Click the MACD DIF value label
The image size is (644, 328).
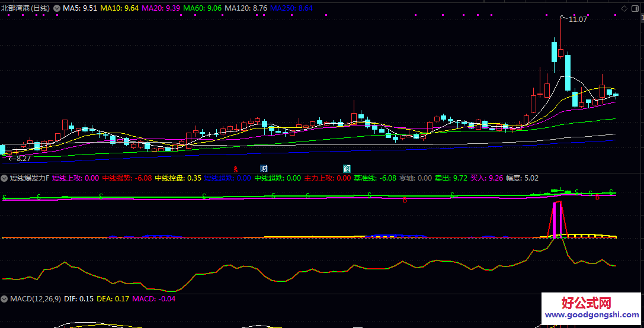click(x=79, y=299)
